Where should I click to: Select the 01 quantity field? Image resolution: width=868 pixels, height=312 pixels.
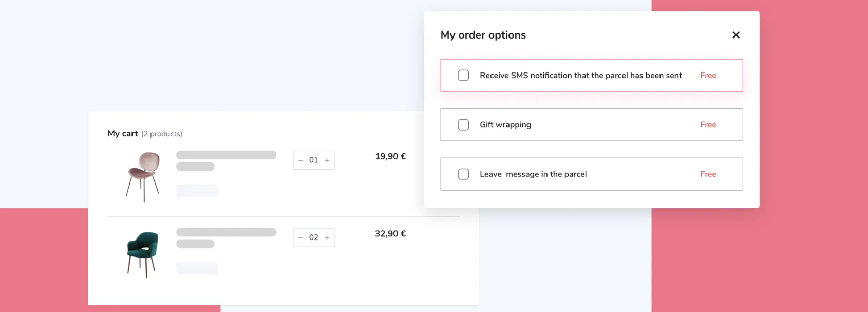(x=313, y=160)
